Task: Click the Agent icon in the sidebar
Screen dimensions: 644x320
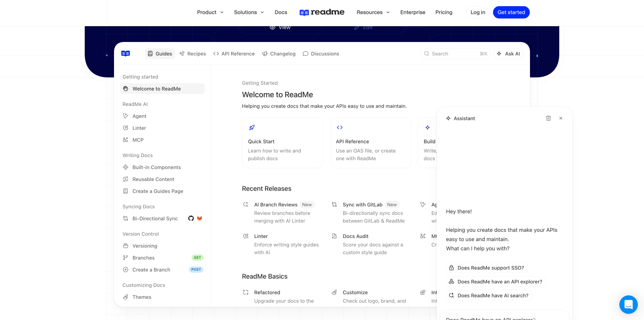Action: 126,116
